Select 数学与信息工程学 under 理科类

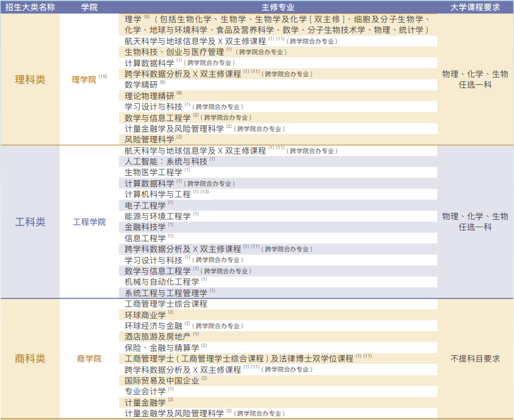pyautogui.click(x=278, y=118)
